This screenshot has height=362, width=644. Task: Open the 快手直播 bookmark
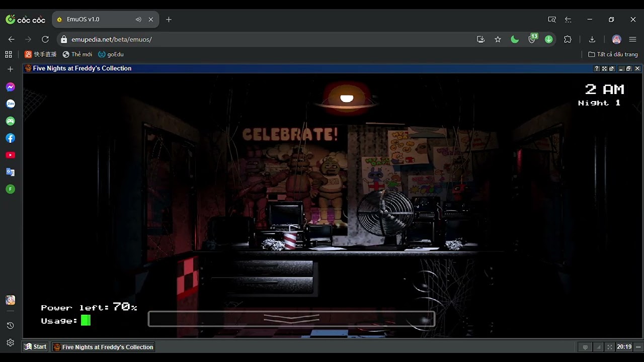click(x=40, y=54)
